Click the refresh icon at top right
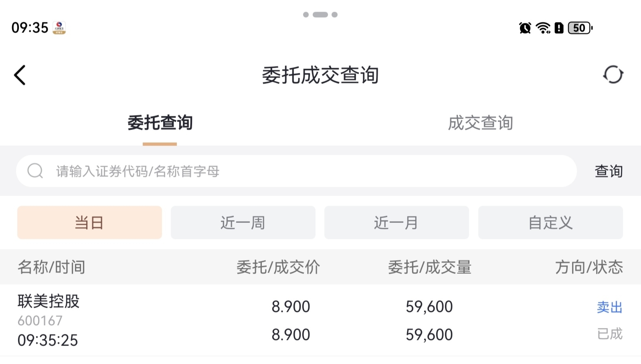Screen dimensions: 641x364 tap(613, 75)
